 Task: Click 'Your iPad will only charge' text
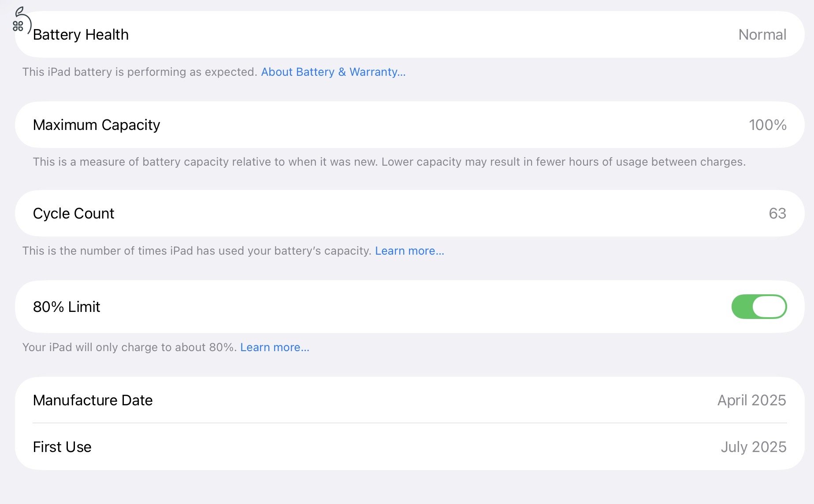130,347
